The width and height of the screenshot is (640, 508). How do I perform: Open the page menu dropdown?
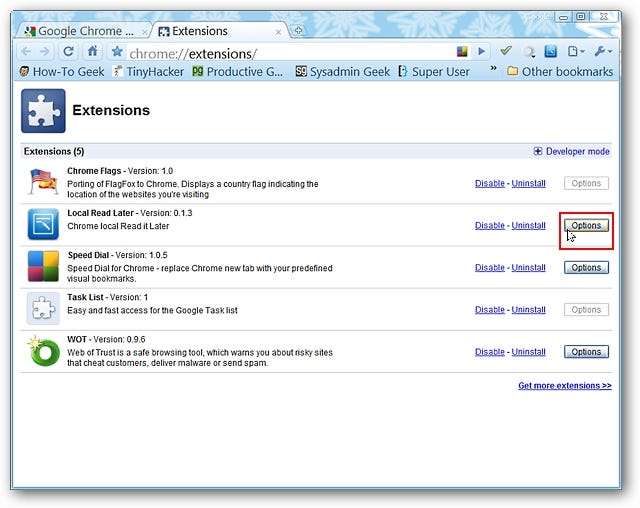(576, 51)
